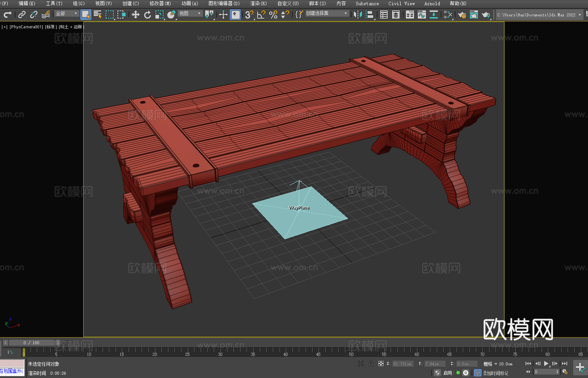This screenshot has height=378, width=588.
Task: Go to the start frame button
Action: pyautogui.click(x=528, y=364)
